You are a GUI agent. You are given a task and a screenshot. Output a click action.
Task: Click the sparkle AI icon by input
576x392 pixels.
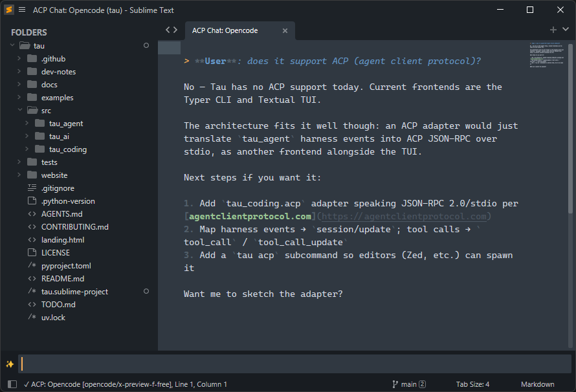click(10, 364)
